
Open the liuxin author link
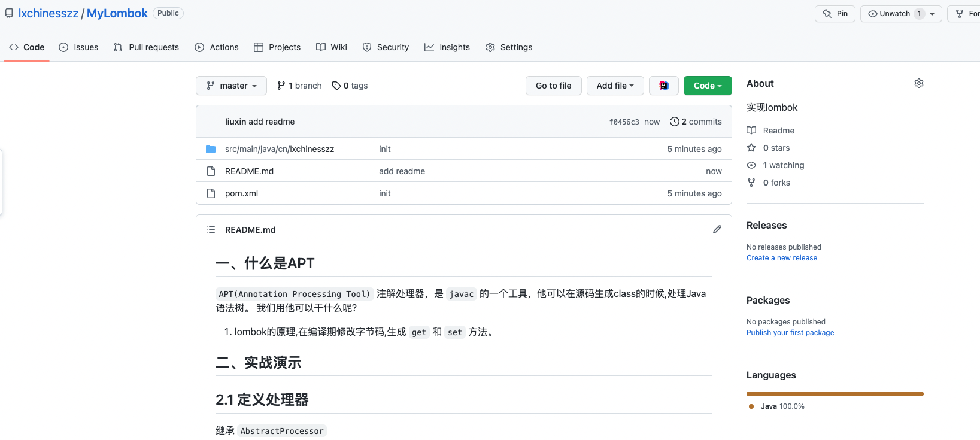click(x=235, y=122)
